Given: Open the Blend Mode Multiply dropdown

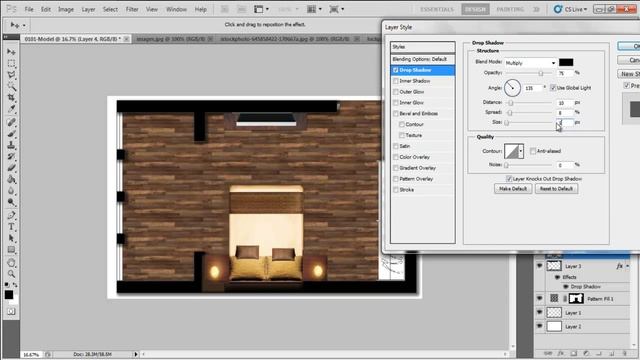Looking at the screenshot, I should pos(530,63).
